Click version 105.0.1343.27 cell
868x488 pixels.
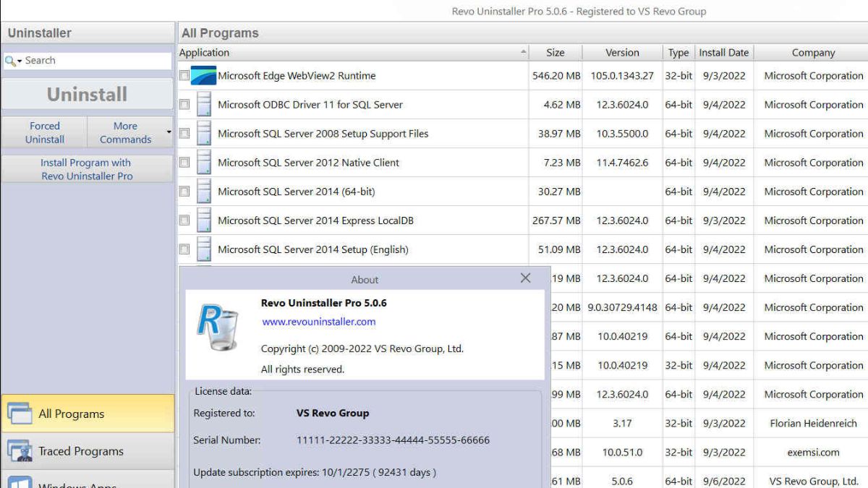point(622,75)
